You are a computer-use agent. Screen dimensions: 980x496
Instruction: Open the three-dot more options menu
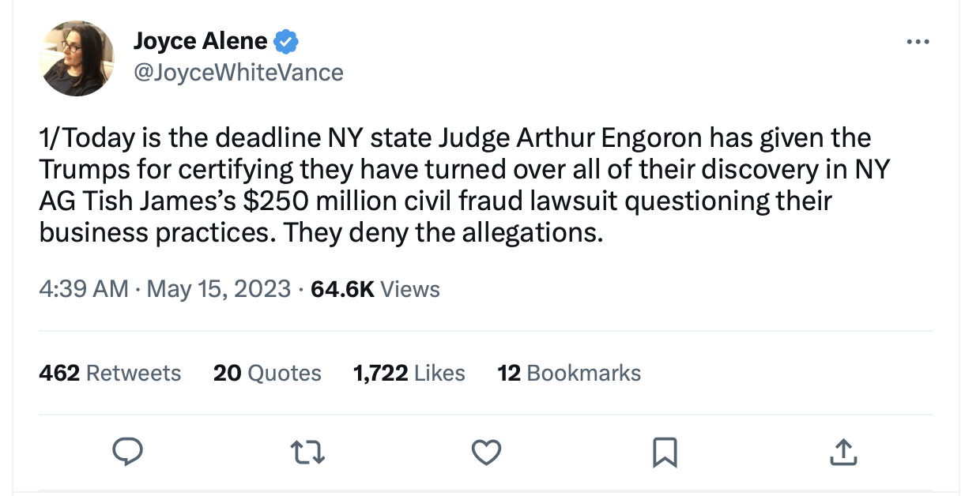click(918, 42)
